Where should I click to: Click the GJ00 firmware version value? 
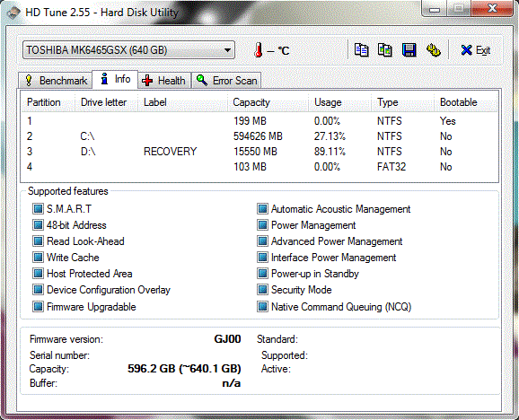[x=227, y=339]
